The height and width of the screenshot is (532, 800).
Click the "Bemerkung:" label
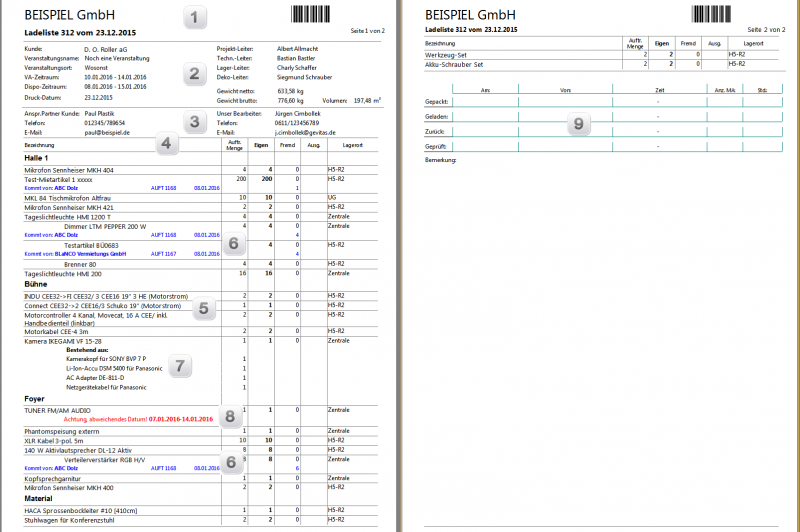441,160
